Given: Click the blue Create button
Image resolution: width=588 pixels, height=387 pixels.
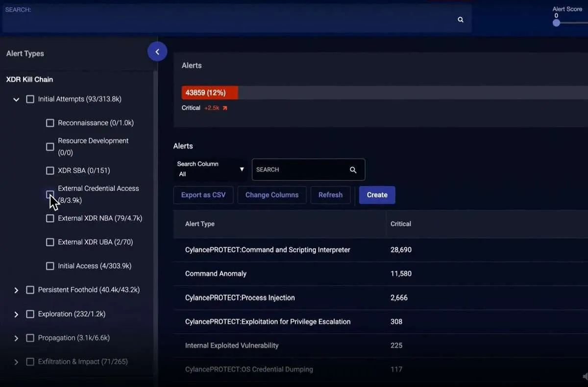Looking at the screenshot, I should tap(377, 195).
